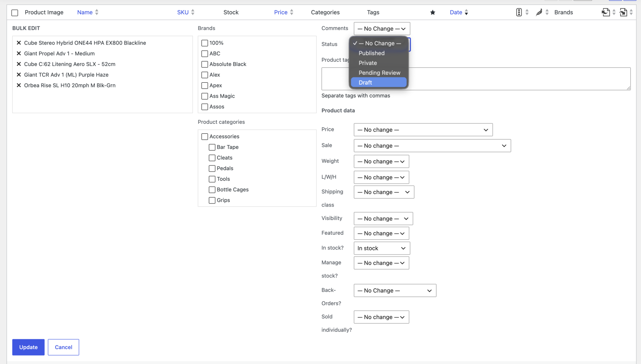Sort products by SKU column link

pyautogui.click(x=183, y=12)
